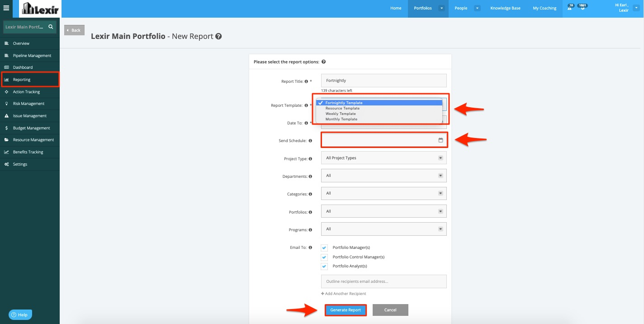
Task: Click the Benefits Tracking chart icon
Action: tap(6, 152)
